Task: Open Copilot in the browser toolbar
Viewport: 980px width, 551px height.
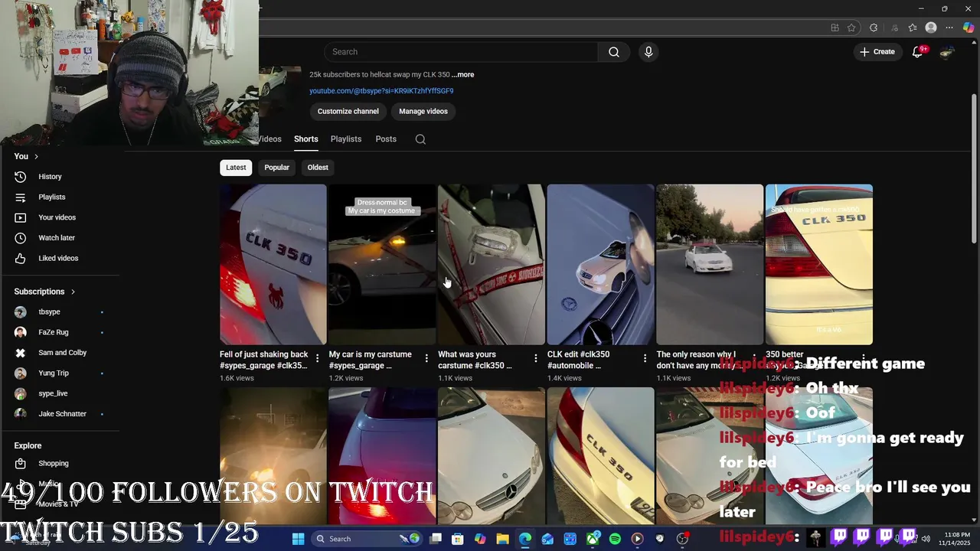Action: (969, 28)
